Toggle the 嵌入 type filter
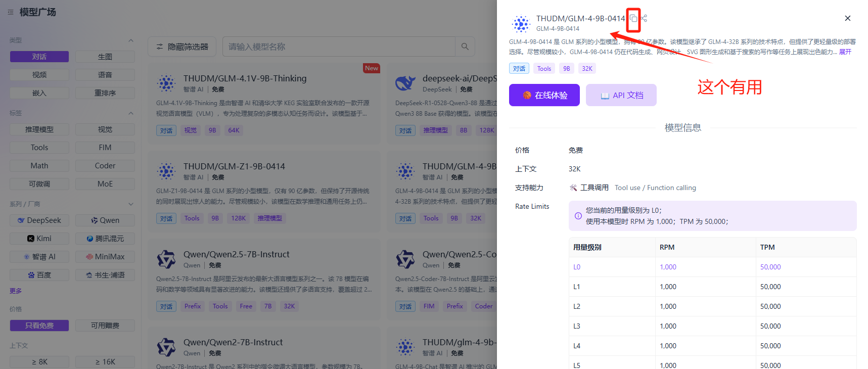 click(x=39, y=93)
